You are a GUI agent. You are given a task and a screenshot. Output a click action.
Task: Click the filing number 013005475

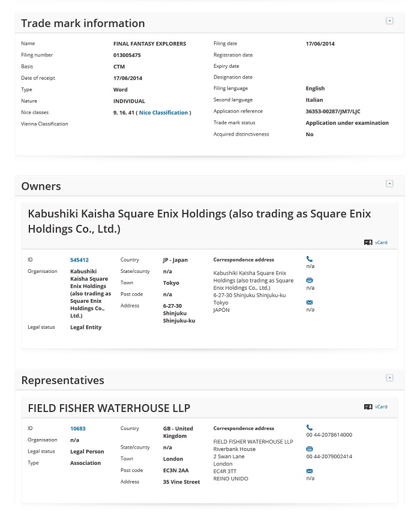pyautogui.click(x=127, y=55)
